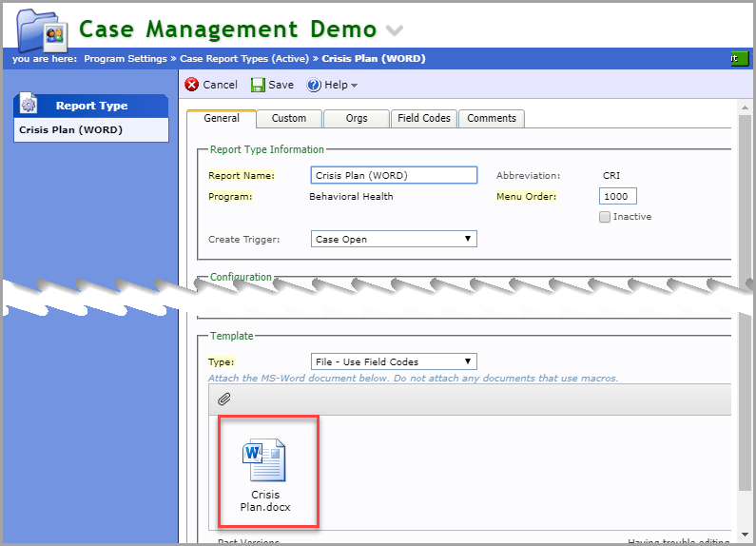Screen dimensions: 756x546
Task: Click the scrollbar down arrow
Action: (x=745, y=535)
